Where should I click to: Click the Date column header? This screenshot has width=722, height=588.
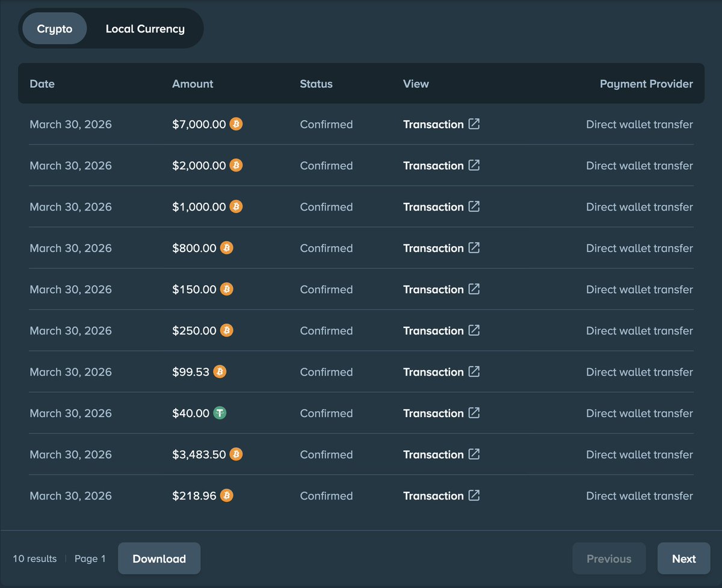click(42, 84)
